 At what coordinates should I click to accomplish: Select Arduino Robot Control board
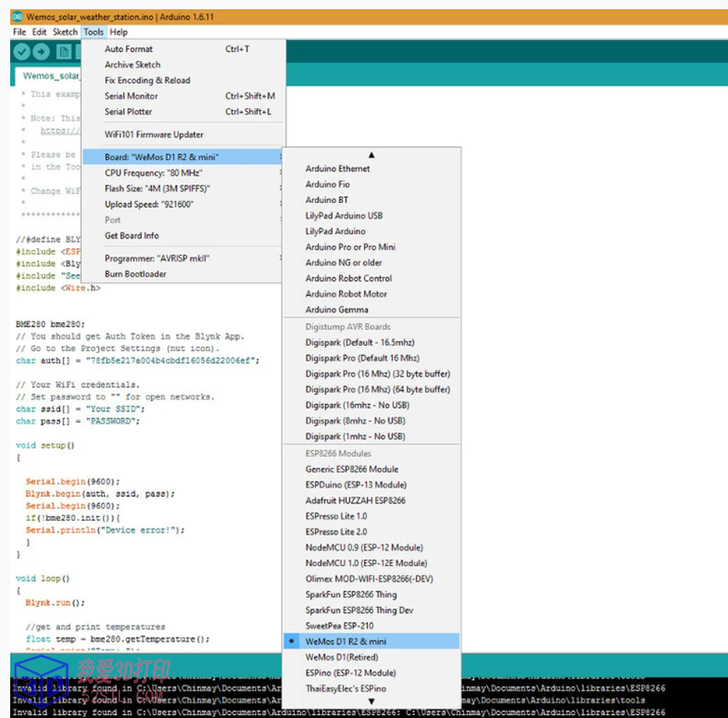[x=371, y=278]
